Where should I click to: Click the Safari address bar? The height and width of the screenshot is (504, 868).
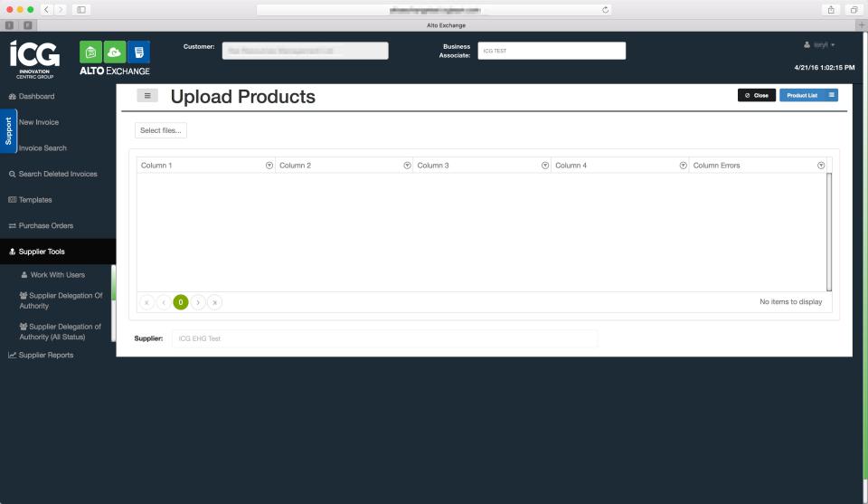[434, 9]
